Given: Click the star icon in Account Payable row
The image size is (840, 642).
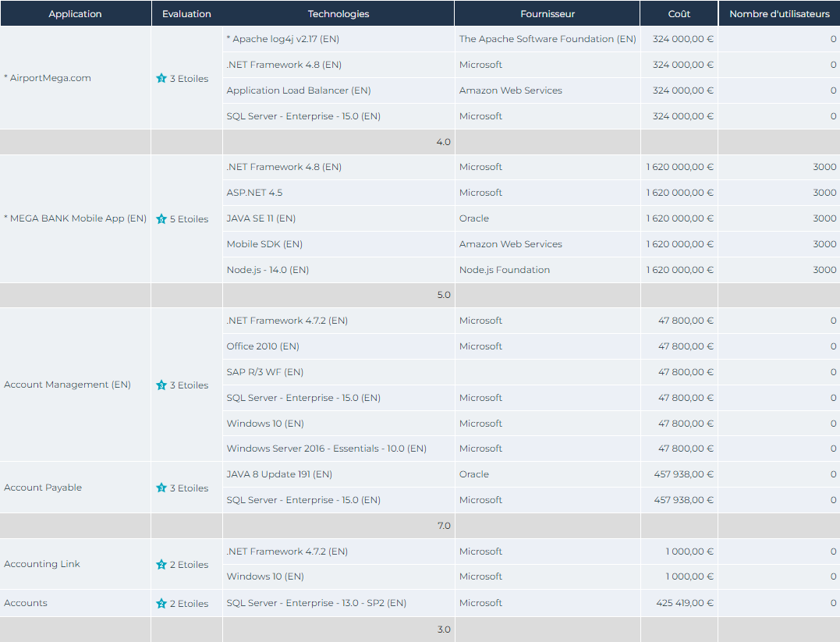Looking at the screenshot, I should [x=161, y=488].
